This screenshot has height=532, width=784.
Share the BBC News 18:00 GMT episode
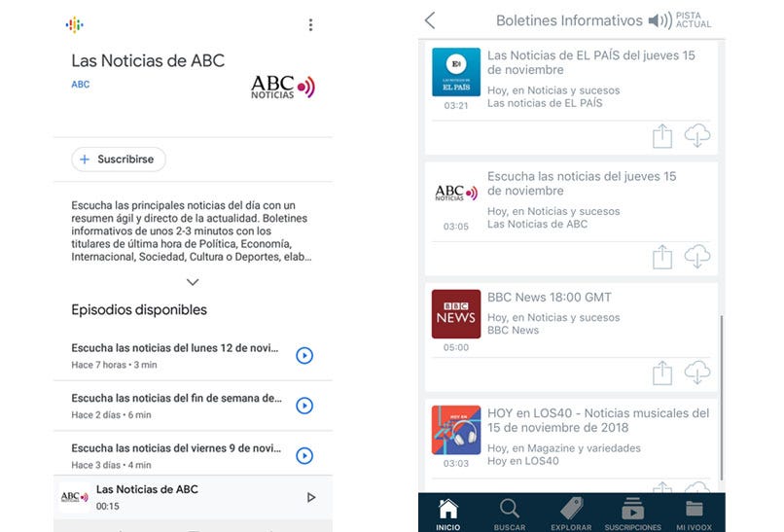point(662,373)
